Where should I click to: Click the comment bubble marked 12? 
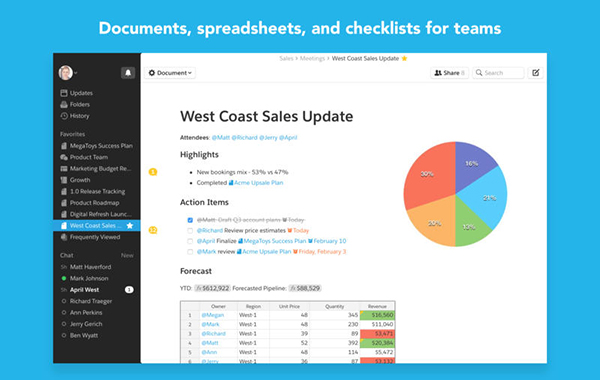[153, 230]
